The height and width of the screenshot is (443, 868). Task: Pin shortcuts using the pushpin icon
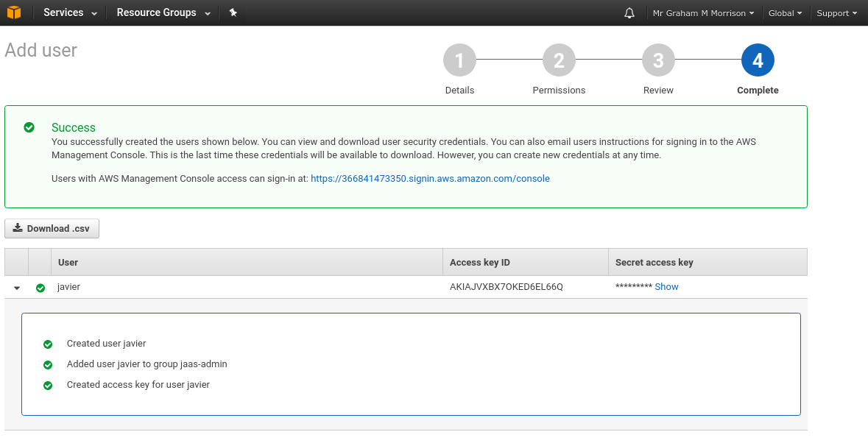pyautogui.click(x=233, y=13)
